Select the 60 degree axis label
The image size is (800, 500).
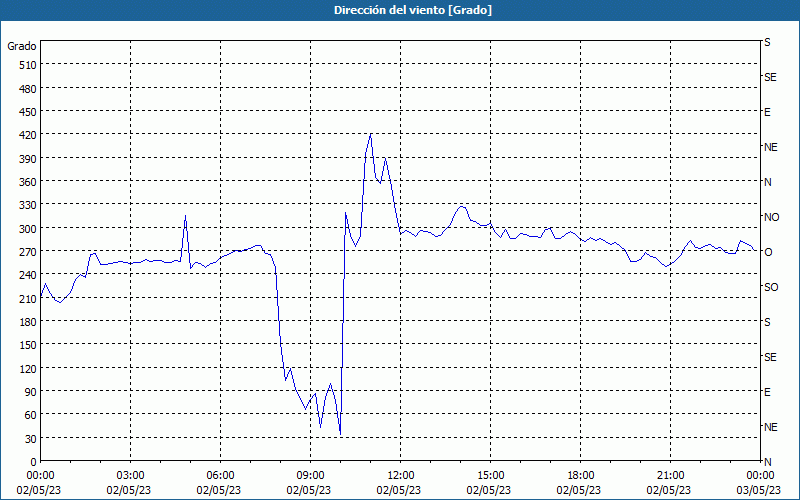click(x=31, y=415)
